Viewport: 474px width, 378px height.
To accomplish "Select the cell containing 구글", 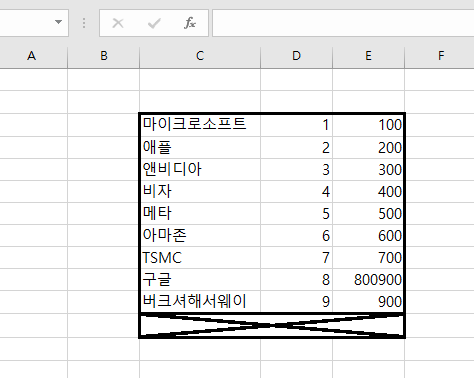I will (x=200, y=279).
